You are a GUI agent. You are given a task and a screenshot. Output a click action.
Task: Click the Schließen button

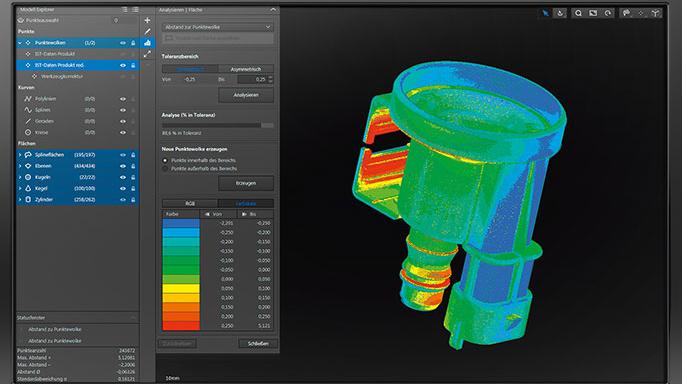(x=258, y=344)
